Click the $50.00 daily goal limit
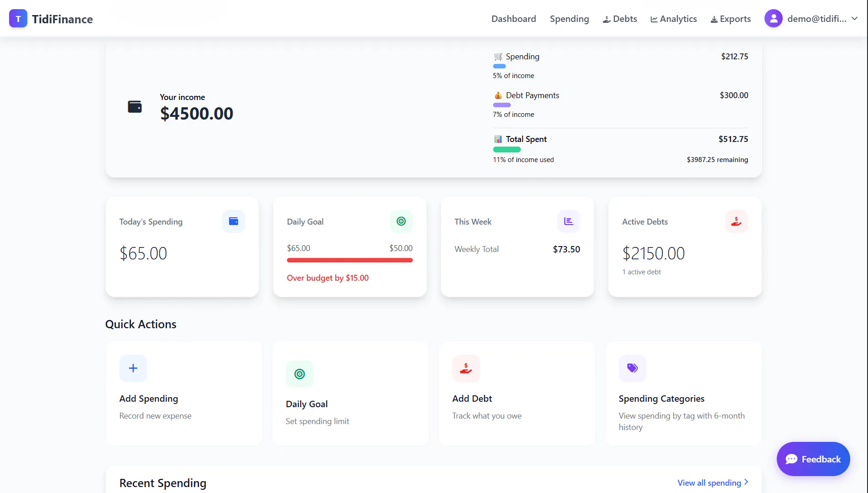The image size is (868, 493). (401, 248)
